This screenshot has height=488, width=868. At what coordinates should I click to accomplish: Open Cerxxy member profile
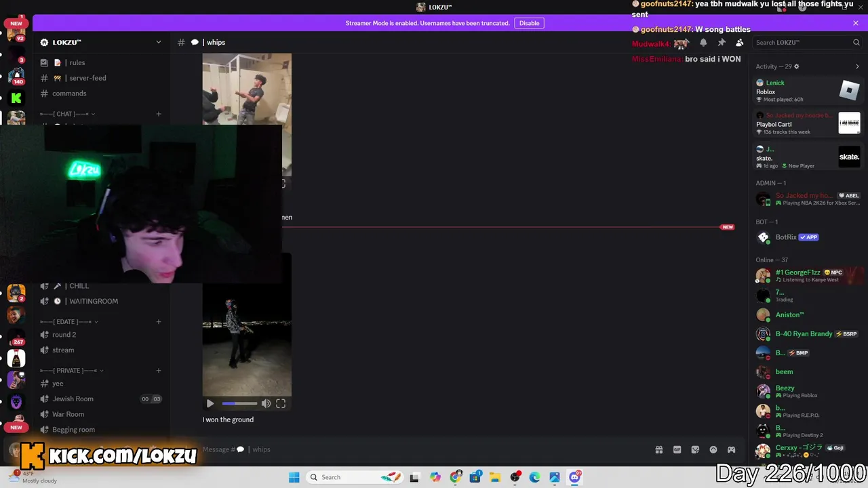pos(808,450)
